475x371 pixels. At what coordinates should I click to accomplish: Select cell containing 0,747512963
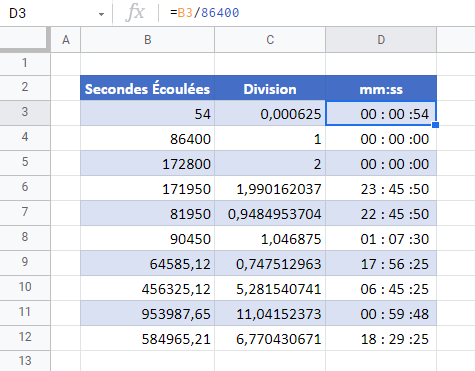coord(270,263)
